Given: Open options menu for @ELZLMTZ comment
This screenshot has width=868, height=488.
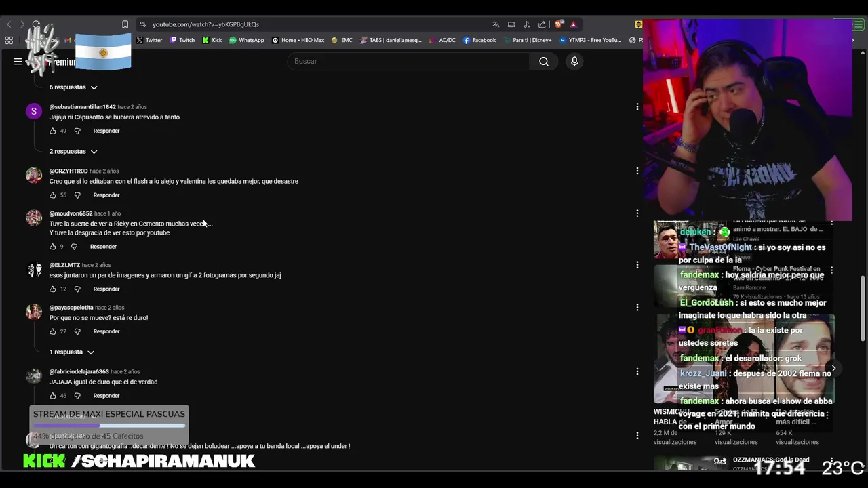Looking at the screenshot, I should pyautogui.click(x=637, y=265).
